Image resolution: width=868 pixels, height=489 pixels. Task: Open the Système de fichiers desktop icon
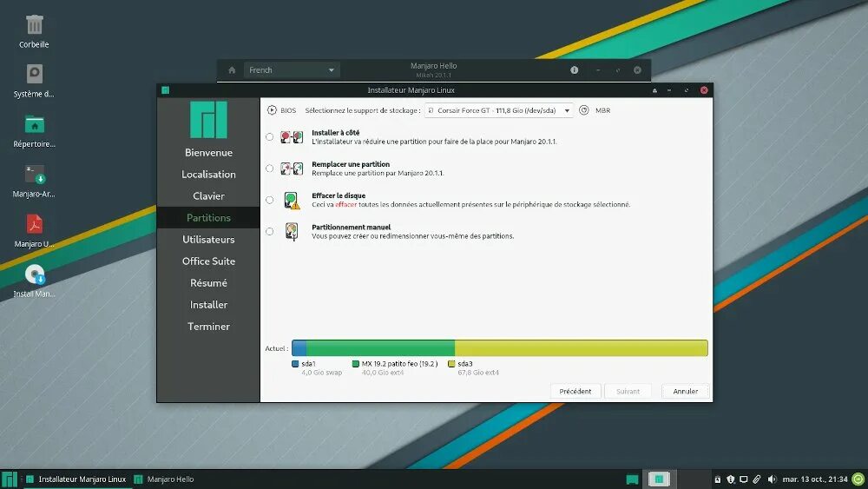tap(35, 74)
